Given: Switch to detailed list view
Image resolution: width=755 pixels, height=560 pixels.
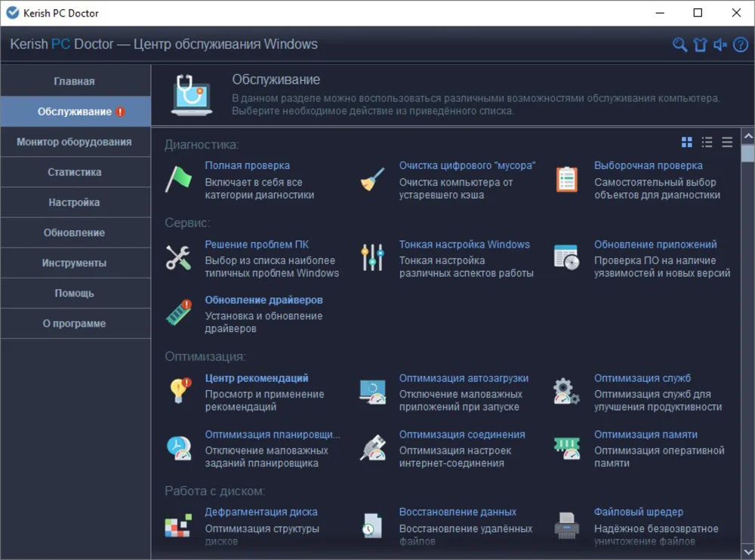Looking at the screenshot, I should click(x=707, y=142).
